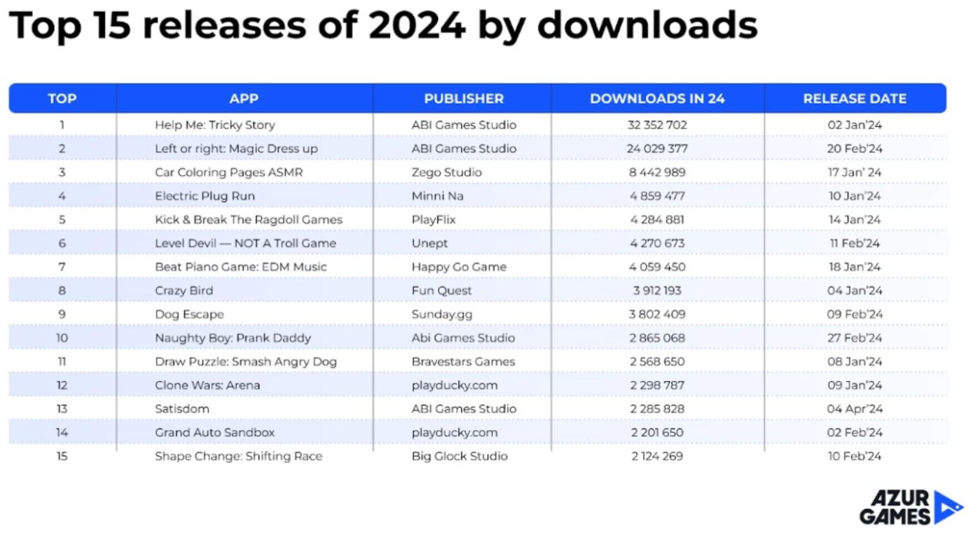Select the Electric Plug Run row
Viewport: 980px width, 559px height.
point(205,196)
